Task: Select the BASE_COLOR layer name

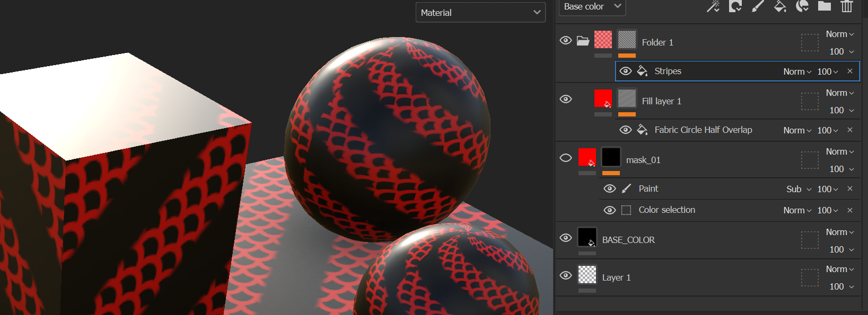Action: click(x=628, y=240)
